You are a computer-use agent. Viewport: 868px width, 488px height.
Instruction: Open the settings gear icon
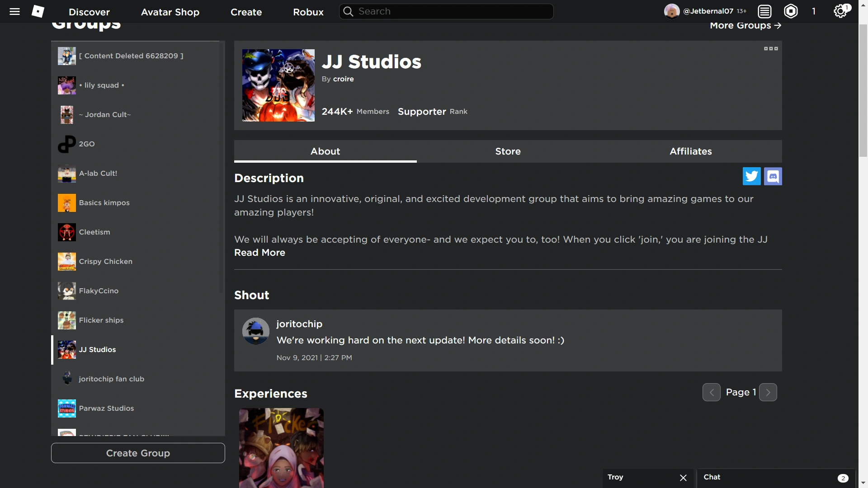coord(840,12)
